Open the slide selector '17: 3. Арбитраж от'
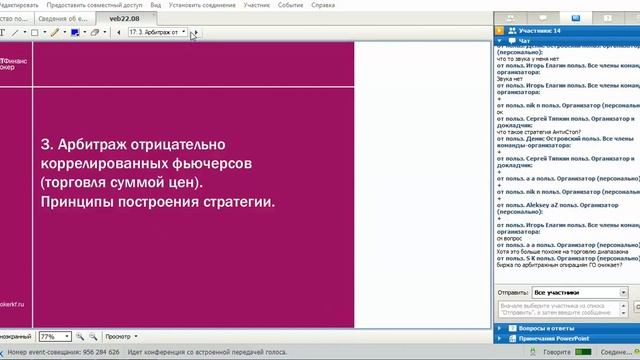This screenshot has width=640, height=360. click(158, 32)
